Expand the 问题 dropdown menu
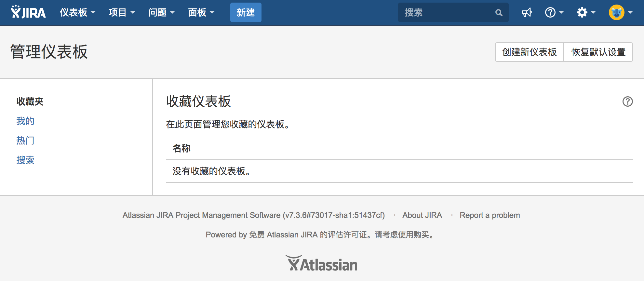644x281 pixels. 161,13
